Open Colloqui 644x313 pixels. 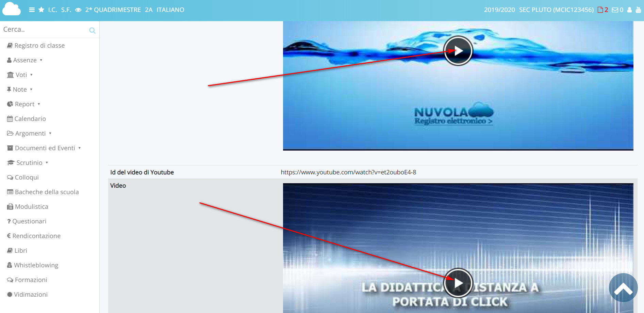[23, 177]
